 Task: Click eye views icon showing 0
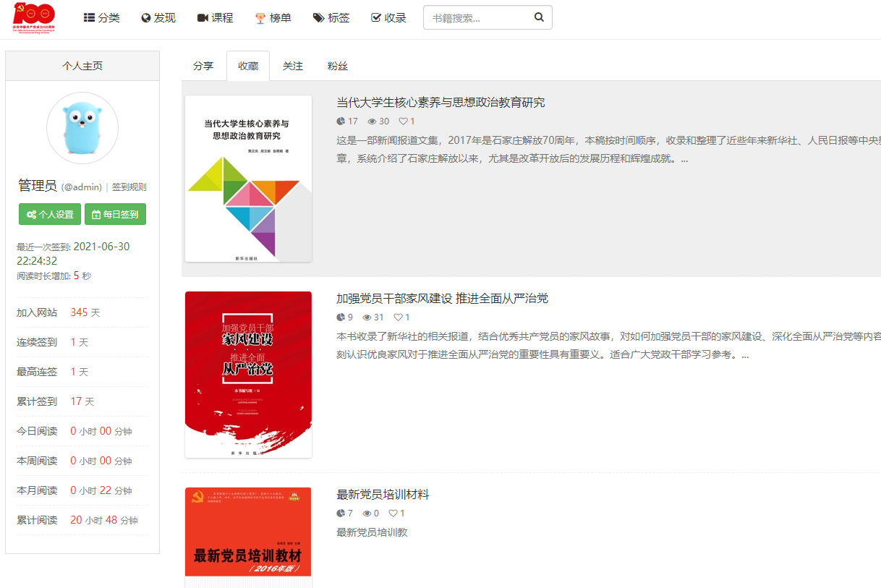(367, 514)
